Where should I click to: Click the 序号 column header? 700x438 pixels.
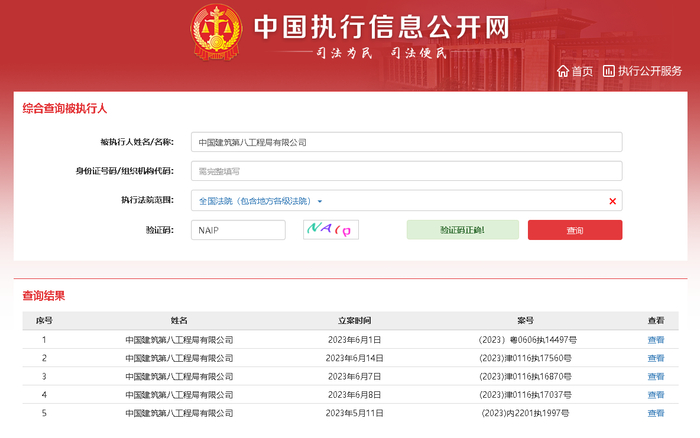click(x=44, y=321)
